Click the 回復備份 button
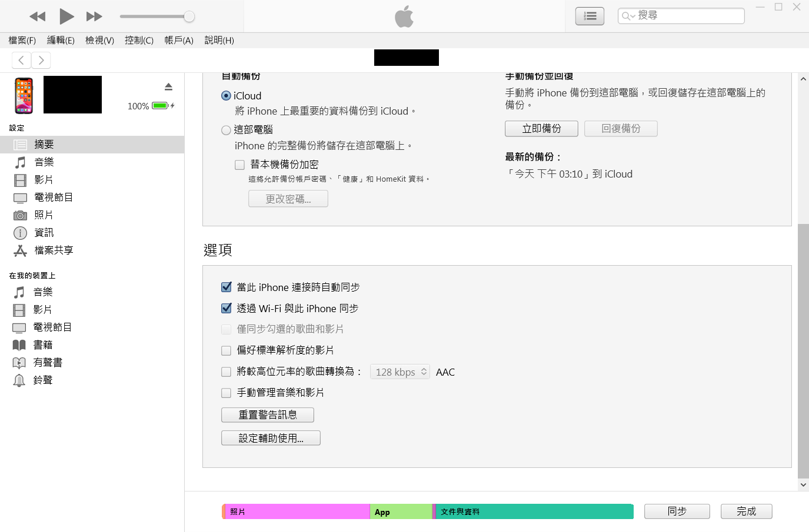Screen dimensions: 809x532 click(621, 129)
